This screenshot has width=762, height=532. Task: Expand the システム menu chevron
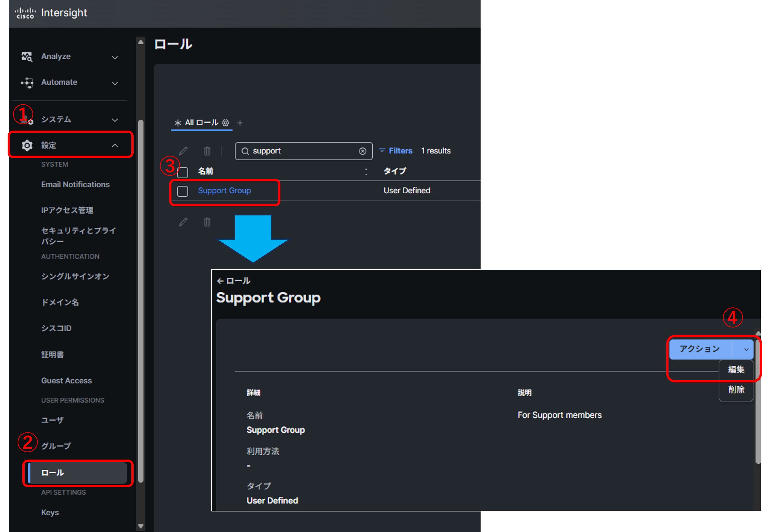click(115, 120)
